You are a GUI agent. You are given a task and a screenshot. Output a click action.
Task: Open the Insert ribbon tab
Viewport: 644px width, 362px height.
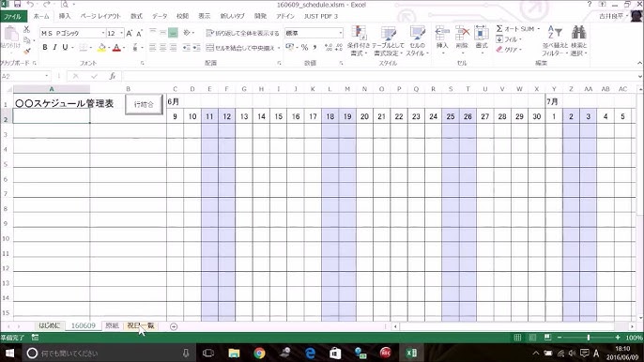[65, 17]
